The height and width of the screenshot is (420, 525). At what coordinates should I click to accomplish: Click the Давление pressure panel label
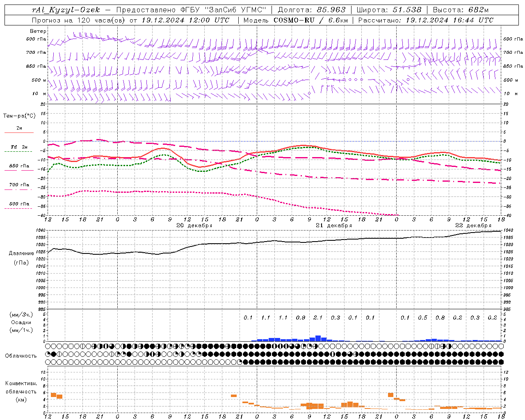pos(21,253)
